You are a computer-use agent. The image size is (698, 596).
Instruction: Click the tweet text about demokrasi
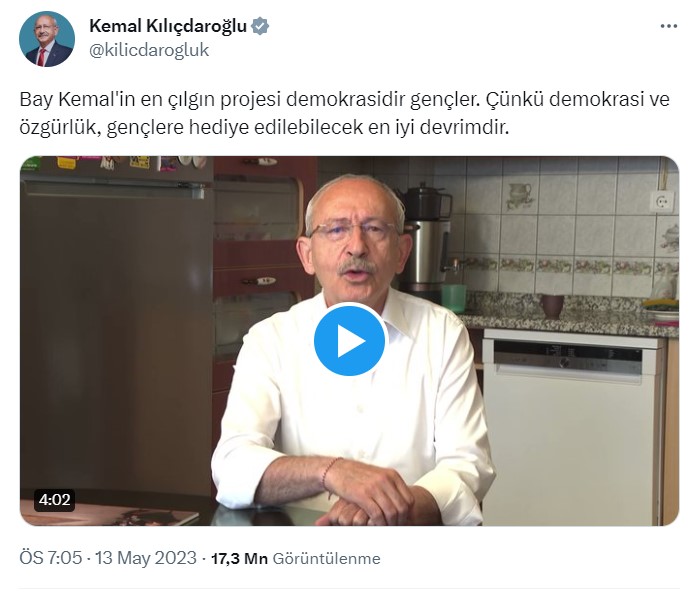[345, 114]
